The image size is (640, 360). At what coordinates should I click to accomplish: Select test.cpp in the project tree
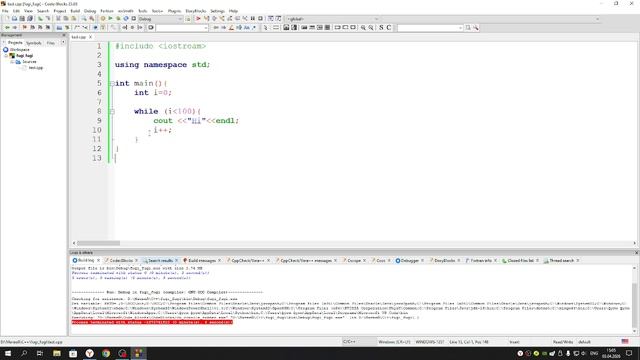(36, 68)
